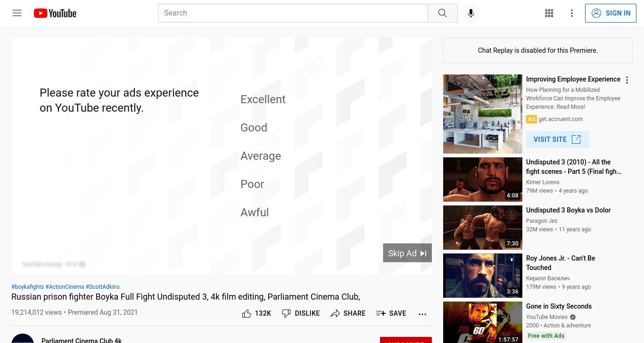Screen dimensions: 644x343
Task: Click the VISIT SITE button
Action: pyautogui.click(x=557, y=139)
